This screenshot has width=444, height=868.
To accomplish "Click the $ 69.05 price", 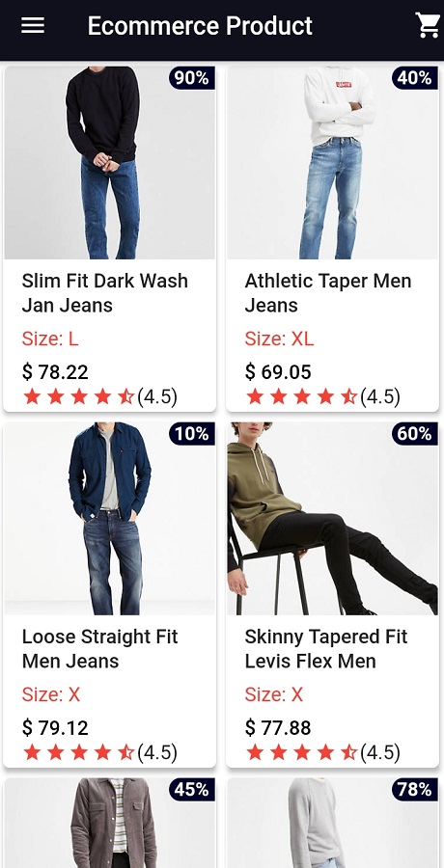I will coord(278,372).
